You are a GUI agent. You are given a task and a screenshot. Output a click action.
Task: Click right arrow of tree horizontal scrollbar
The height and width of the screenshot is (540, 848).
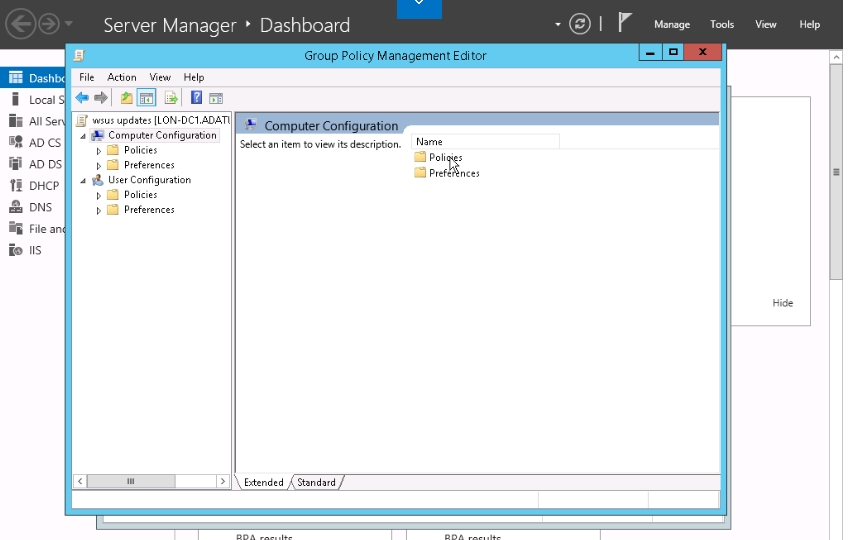(x=222, y=481)
